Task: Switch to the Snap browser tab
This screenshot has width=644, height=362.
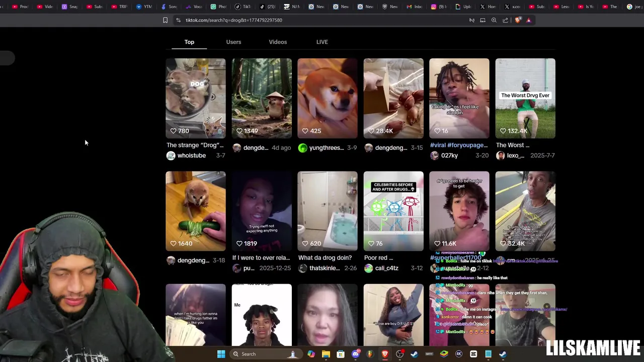Action: point(70,7)
